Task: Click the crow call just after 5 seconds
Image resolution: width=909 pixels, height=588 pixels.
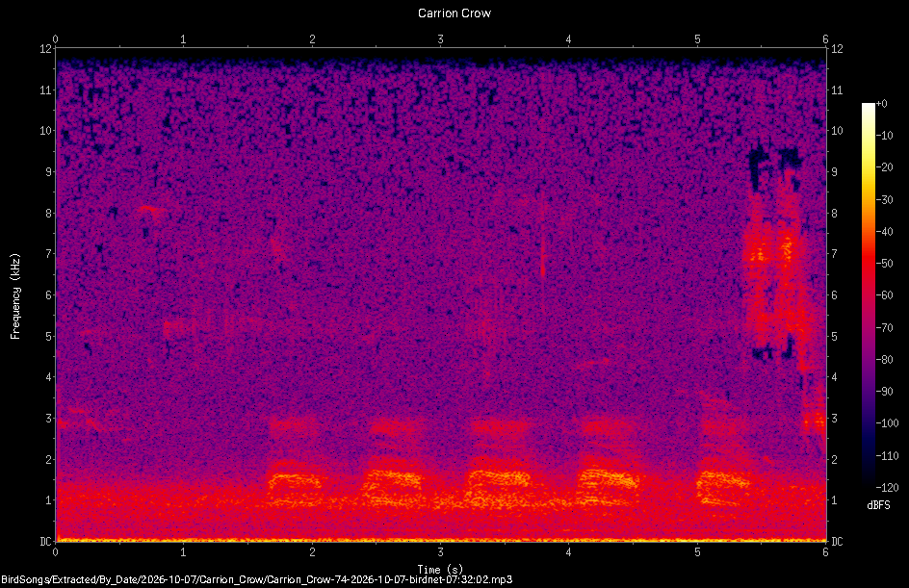Action: (x=723, y=484)
